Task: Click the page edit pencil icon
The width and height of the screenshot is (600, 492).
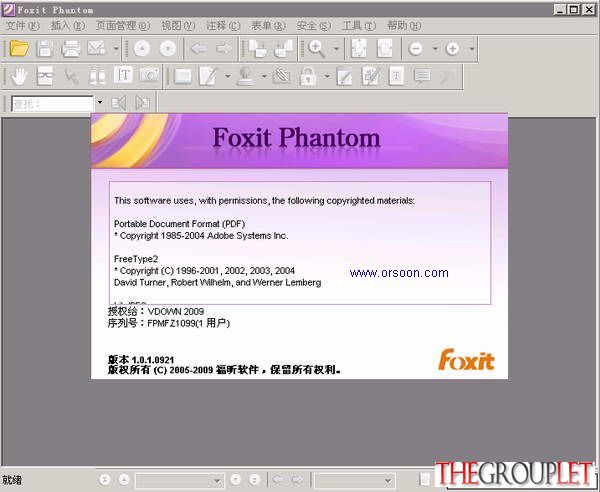Action: (x=344, y=76)
